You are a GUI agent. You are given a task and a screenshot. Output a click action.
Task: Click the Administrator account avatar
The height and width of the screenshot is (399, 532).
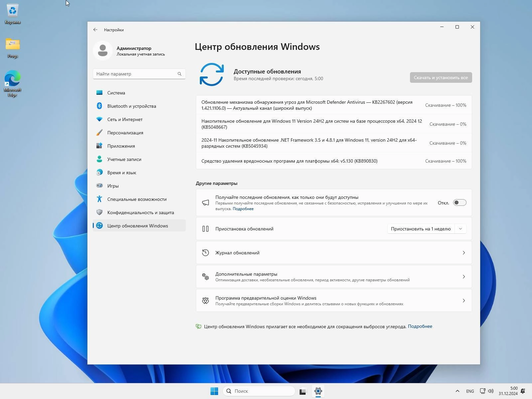103,51
